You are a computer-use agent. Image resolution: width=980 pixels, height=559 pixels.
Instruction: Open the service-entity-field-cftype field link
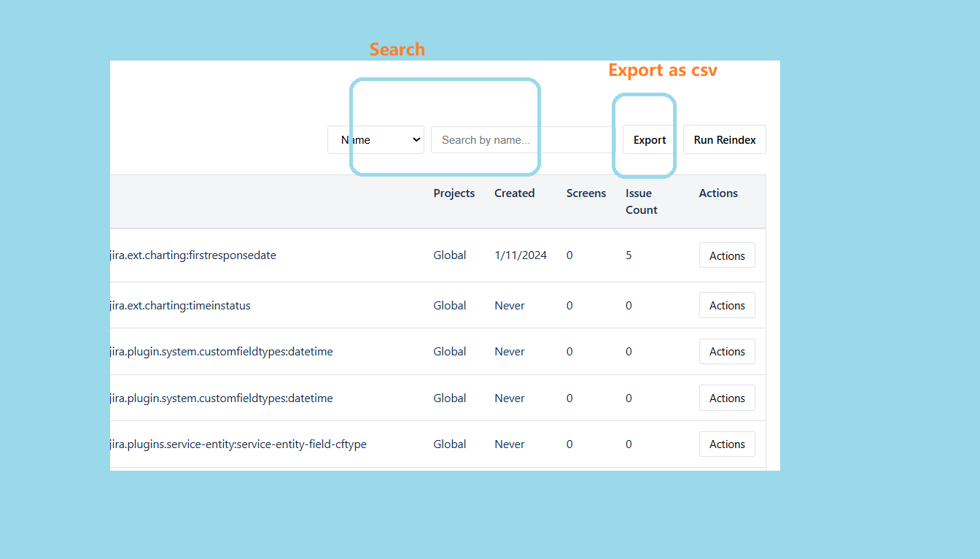coord(237,444)
